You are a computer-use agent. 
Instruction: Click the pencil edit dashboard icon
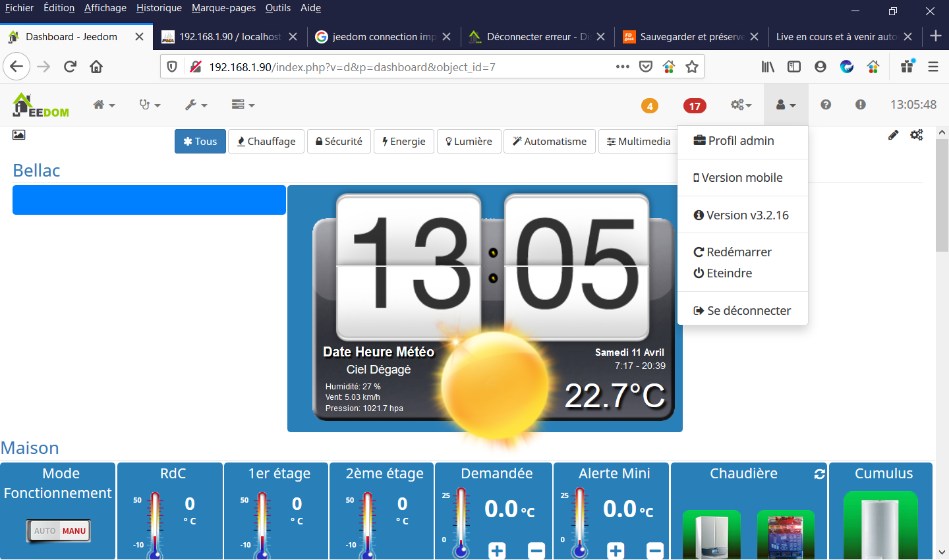pyautogui.click(x=893, y=135)
